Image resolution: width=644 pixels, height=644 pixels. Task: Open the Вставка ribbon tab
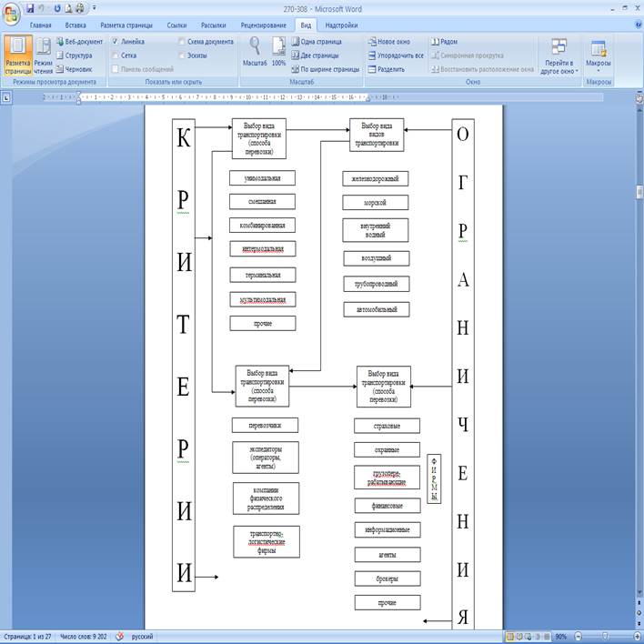point(76,25)
